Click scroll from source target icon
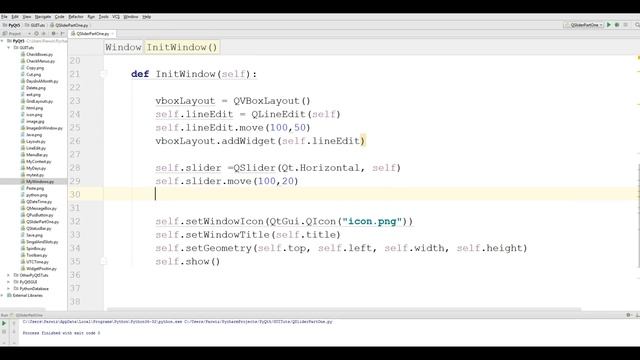 pyautogui.click(x=36, y=33)
